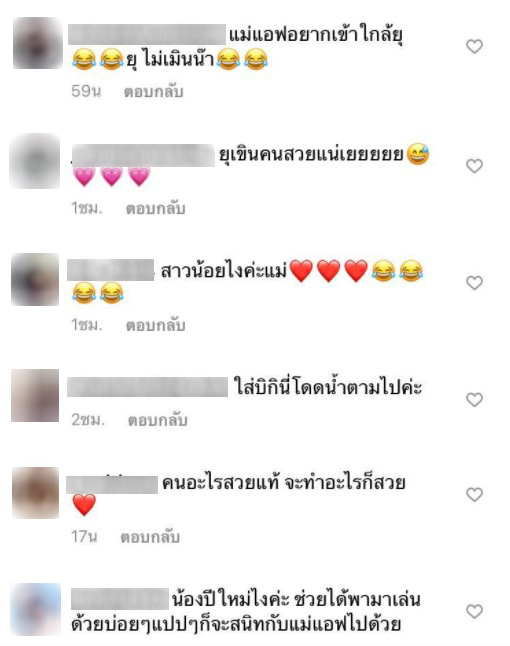Heart the bottom comment about น้องปีใหม่

474,611
